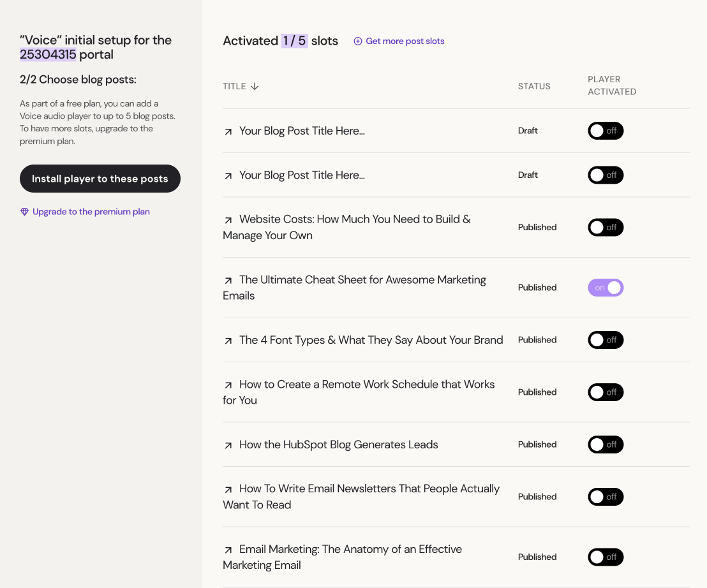Click diamond icon beside Upgrade to premium plan
Viewport: 707px width, 588px height.
tap(24, 212)
